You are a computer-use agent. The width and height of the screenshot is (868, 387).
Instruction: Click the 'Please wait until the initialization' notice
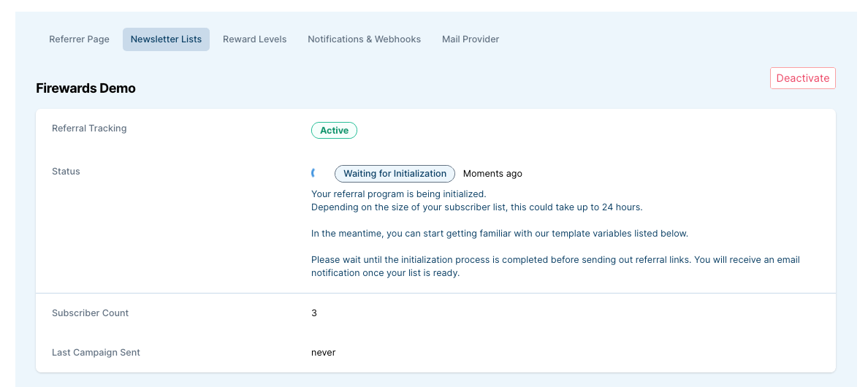[555, 266]
